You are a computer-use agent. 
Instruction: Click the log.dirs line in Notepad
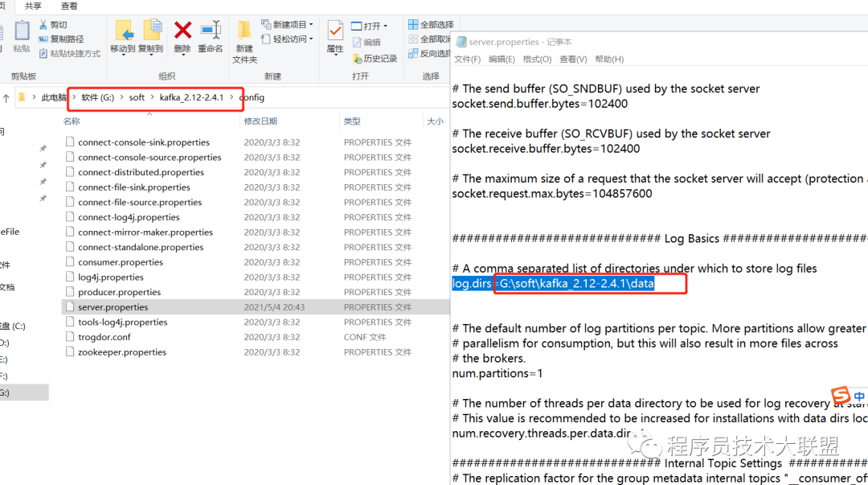click(553, 283)
